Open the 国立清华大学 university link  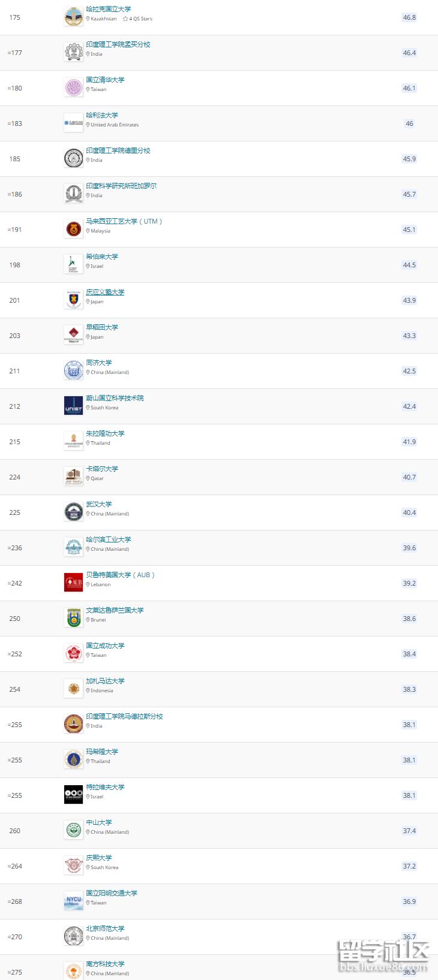tap(105, 80)
